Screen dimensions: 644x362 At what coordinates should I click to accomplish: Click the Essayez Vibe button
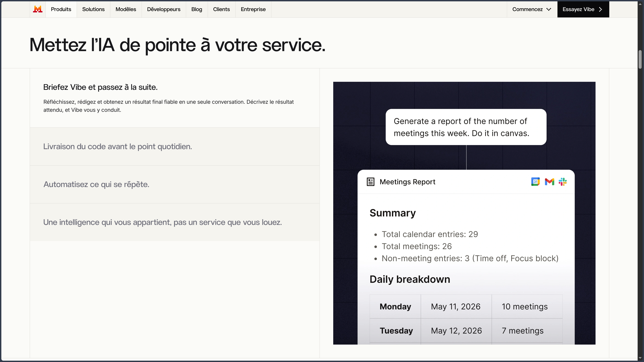coord(583,9)
